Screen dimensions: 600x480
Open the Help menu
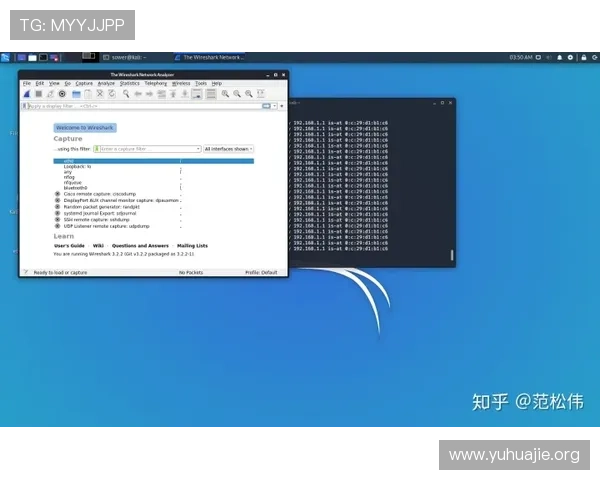click(217, 83)
